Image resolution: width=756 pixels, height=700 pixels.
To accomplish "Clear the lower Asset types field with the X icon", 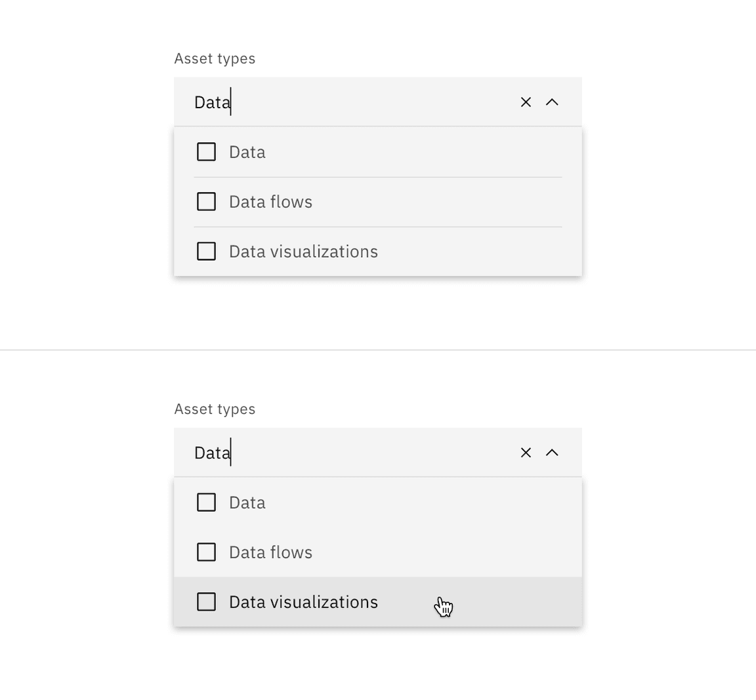I will [526, 453].
